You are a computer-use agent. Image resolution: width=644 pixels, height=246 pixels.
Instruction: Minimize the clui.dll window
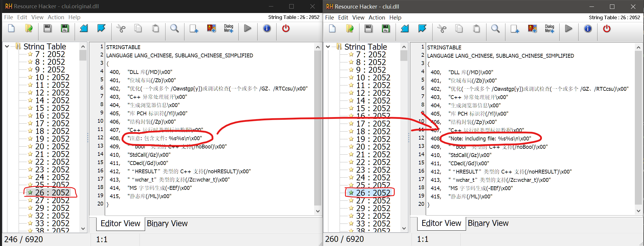point(592,7)
